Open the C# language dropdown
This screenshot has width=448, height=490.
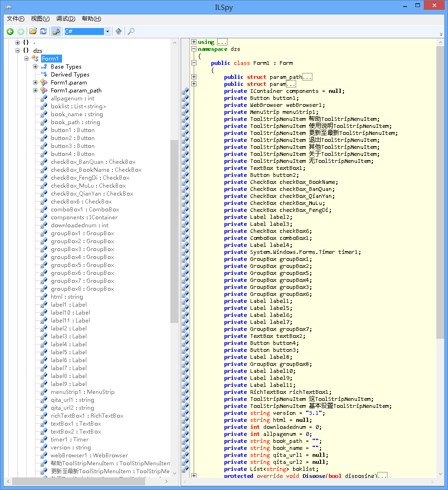click(107, 31)
